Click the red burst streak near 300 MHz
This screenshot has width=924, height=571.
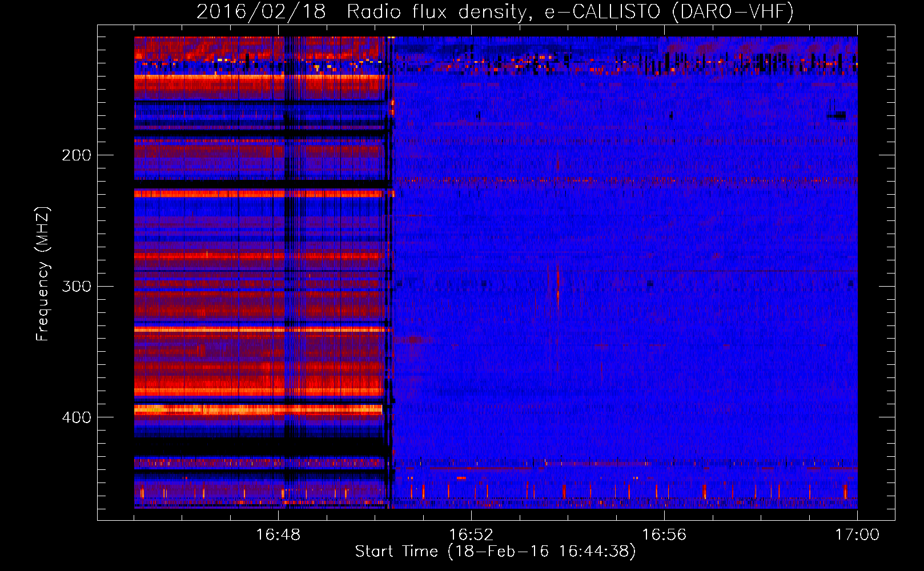[558, 287]
